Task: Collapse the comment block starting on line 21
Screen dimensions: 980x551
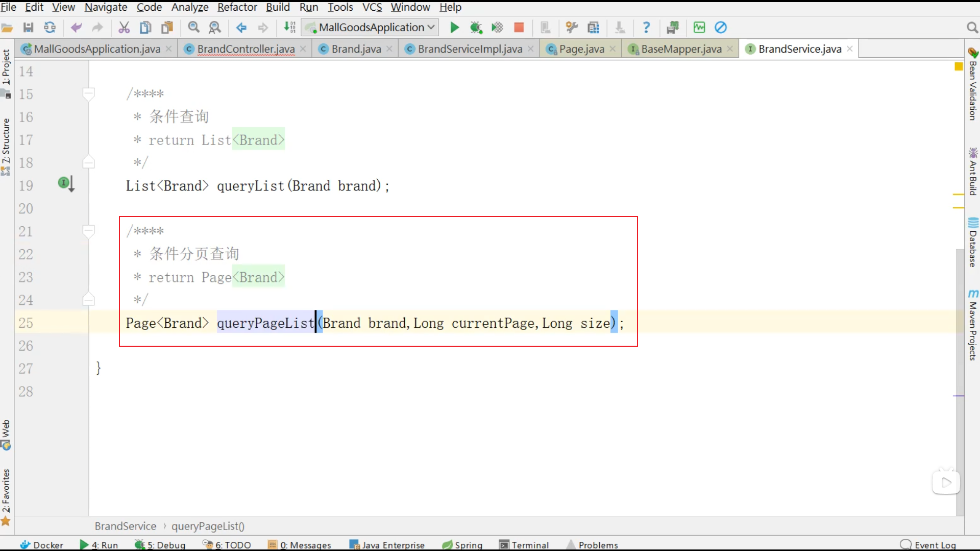Action: [88, 231]
